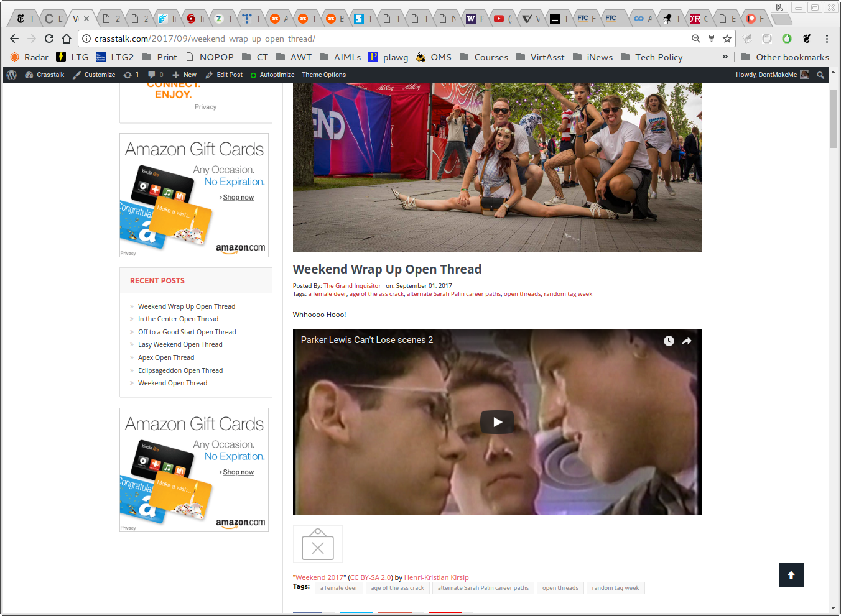Switch to the Zotero-like green Z tab

tap(223, 19)
